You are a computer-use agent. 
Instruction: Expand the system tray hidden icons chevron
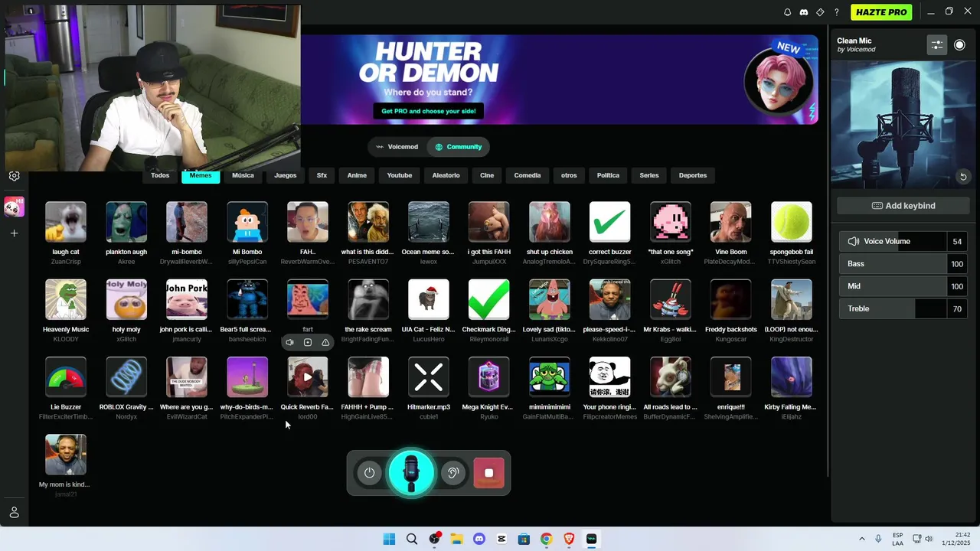coord(861,539)
